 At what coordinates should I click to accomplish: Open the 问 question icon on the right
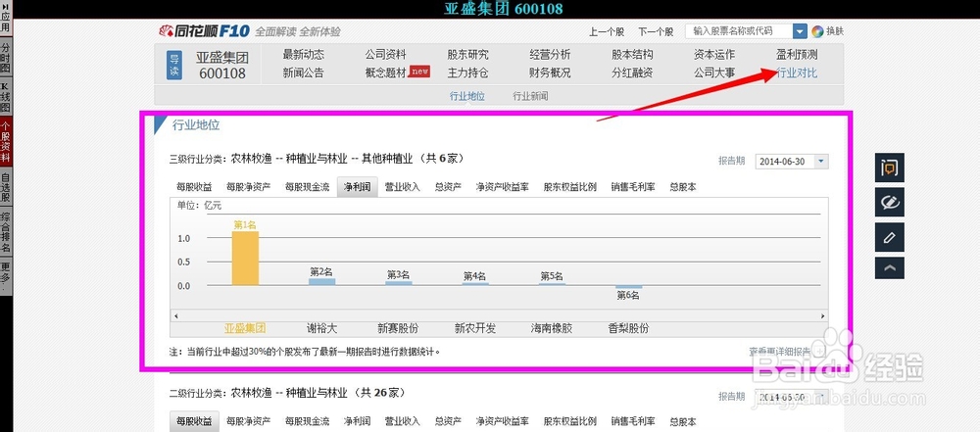tap(889, 168)
